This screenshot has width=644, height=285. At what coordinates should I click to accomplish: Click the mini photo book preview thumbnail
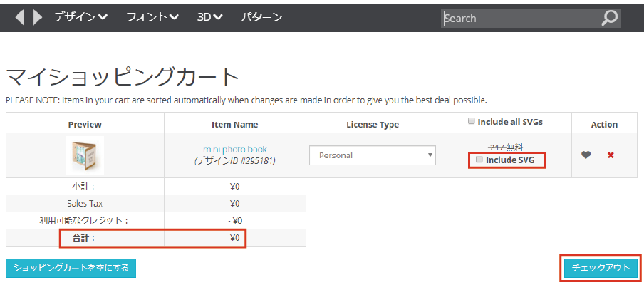pyautogui.click(x=85, y=155)
